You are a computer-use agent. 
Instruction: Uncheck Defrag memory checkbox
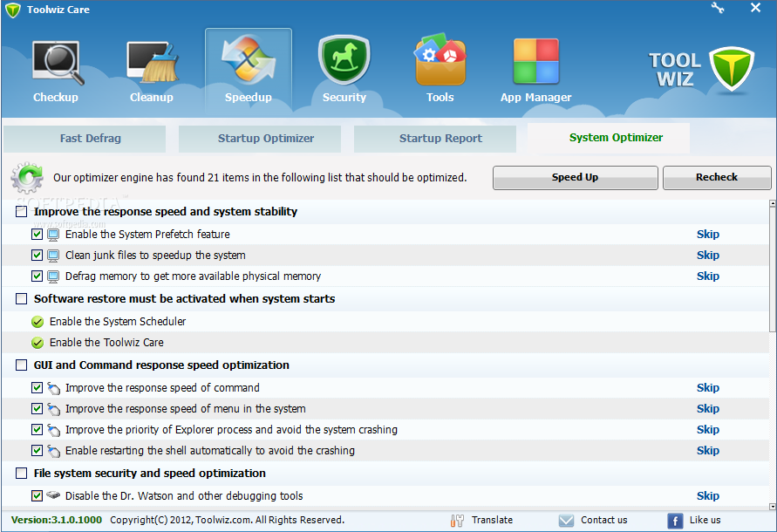[37, 276]
